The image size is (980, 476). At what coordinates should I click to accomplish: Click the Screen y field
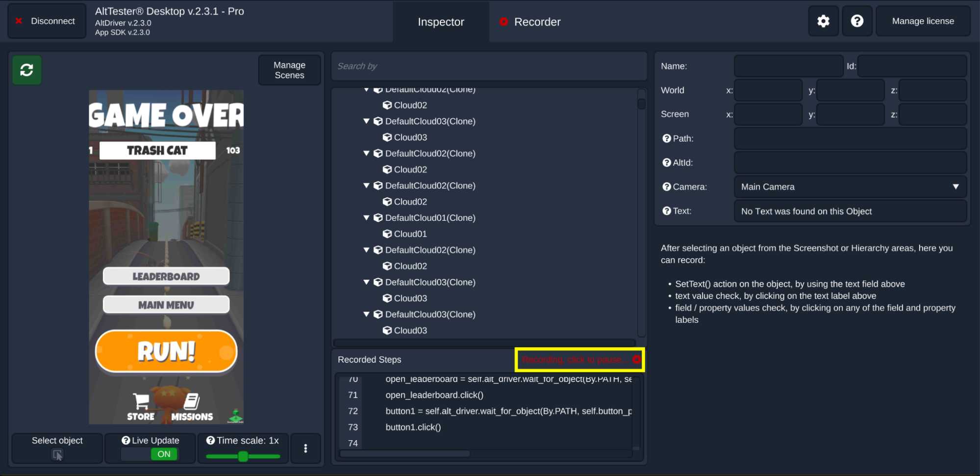click(851, 114)
